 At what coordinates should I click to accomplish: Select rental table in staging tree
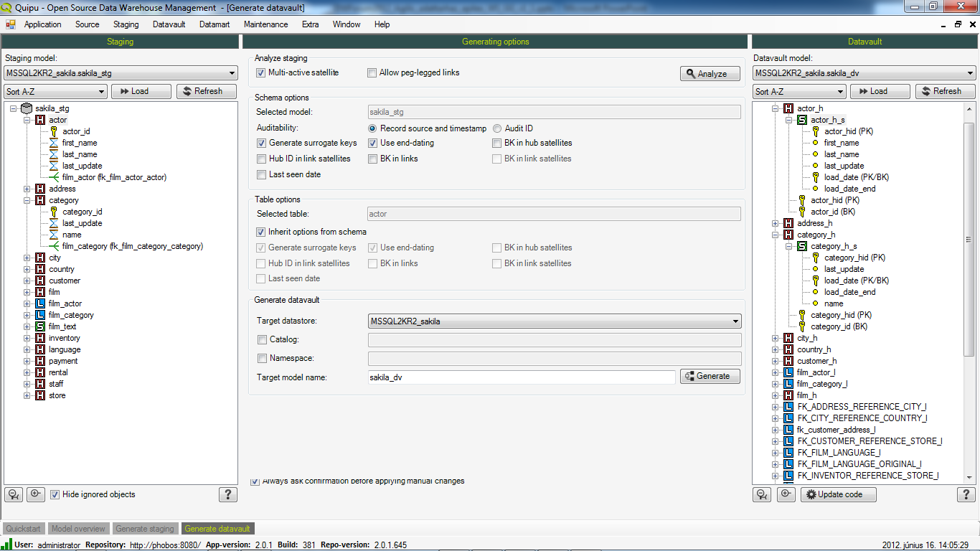pyautogui.click(x=58, y=372)
